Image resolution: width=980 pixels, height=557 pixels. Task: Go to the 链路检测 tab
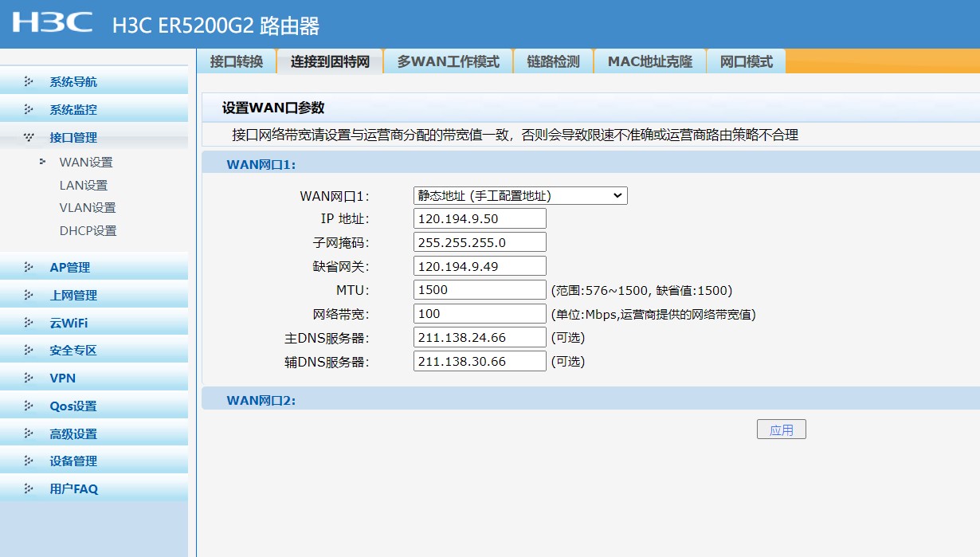tap(553, 61)
